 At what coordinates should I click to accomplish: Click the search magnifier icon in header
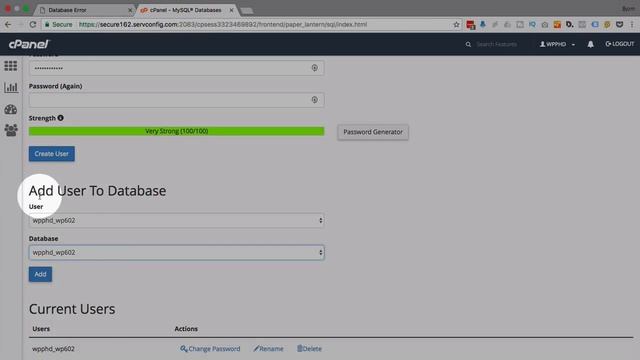coord(468,44)
